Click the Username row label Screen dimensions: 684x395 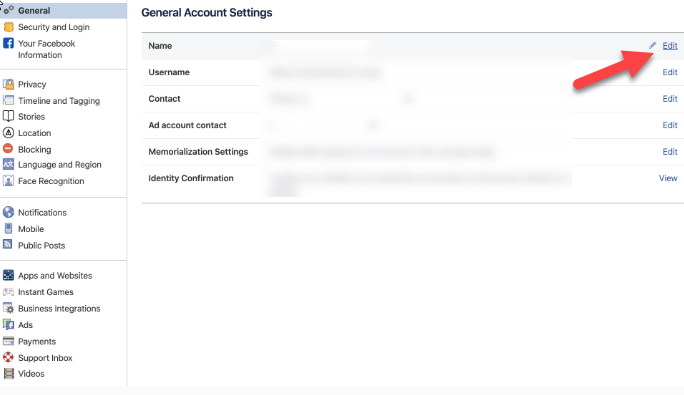pos(169,72)
